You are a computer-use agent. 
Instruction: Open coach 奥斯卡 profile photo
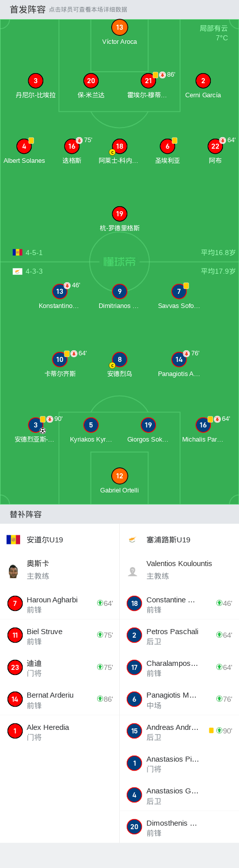(x=14, y=571)
